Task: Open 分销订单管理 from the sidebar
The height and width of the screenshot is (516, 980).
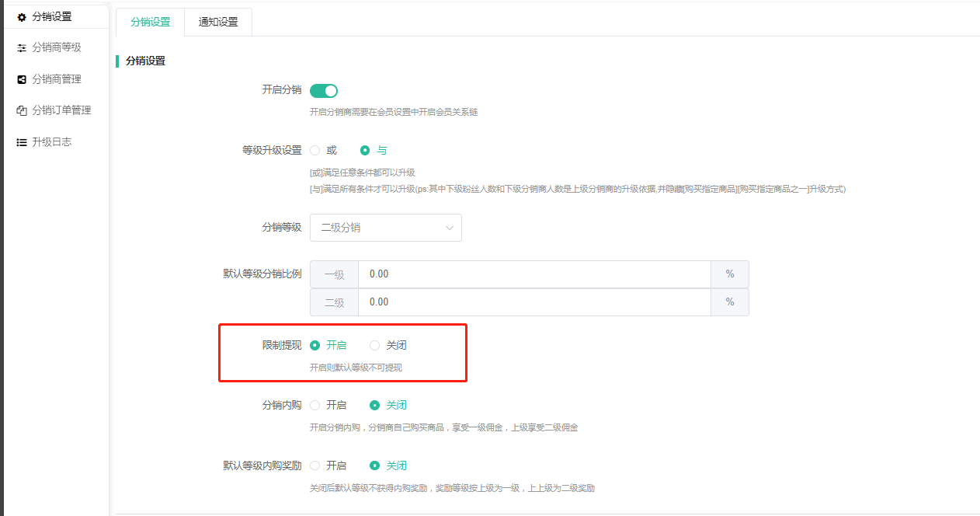Action: (61, 110)
